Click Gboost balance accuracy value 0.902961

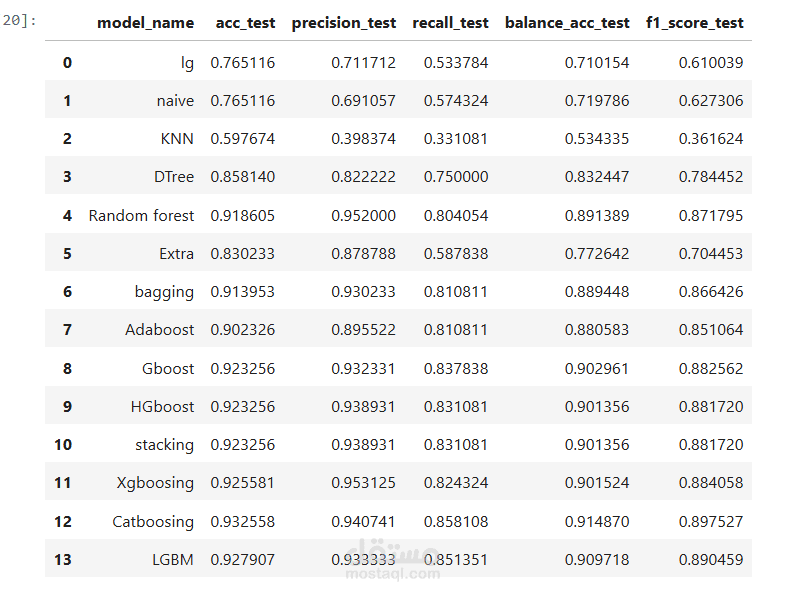pos(596,368)
